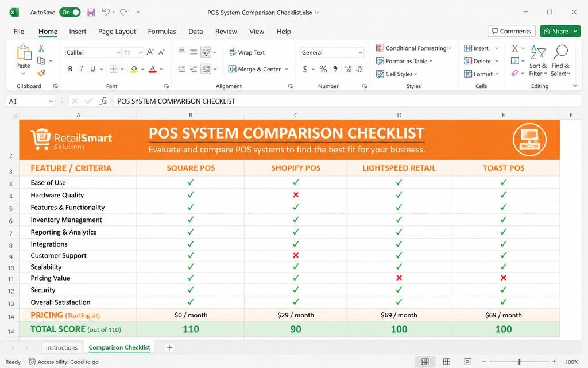Screen dimensions: 588x368
Task: Toggle AutoSave switch off
Action: pyautogui.click(x=70, y=13)
